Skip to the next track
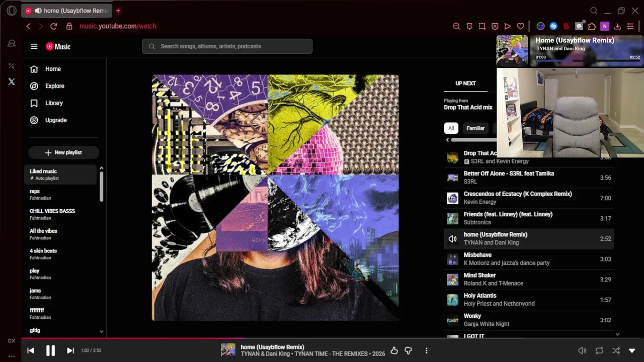 pos(70,350)
